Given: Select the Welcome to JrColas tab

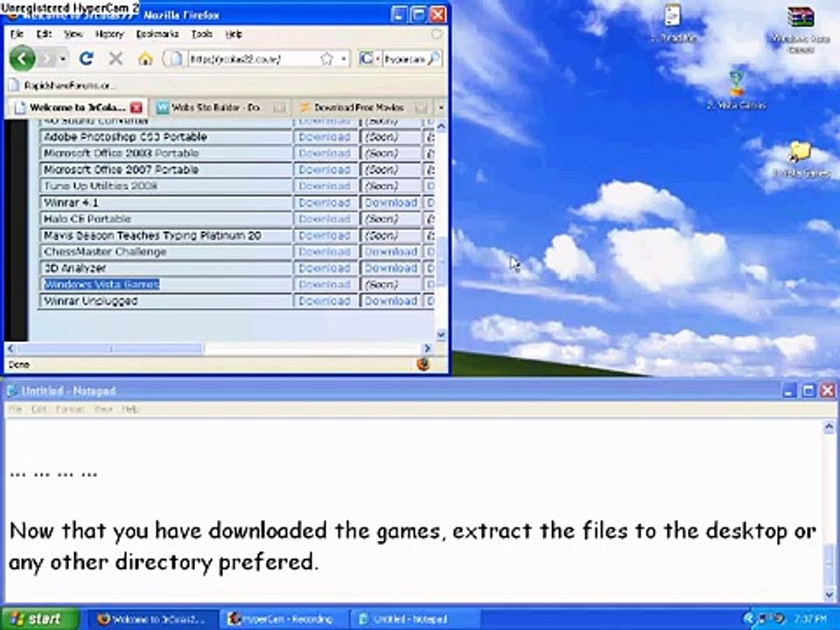Looking at the screenshot, I should [77, 108].
